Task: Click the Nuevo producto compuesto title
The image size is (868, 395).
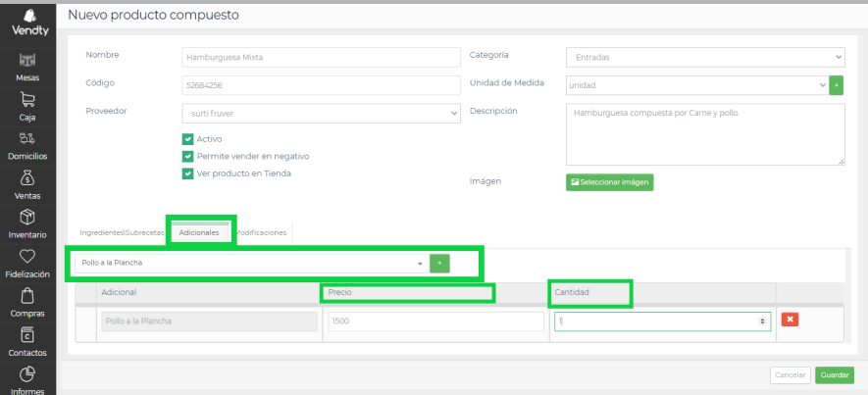Action: [x=153, y=15]
